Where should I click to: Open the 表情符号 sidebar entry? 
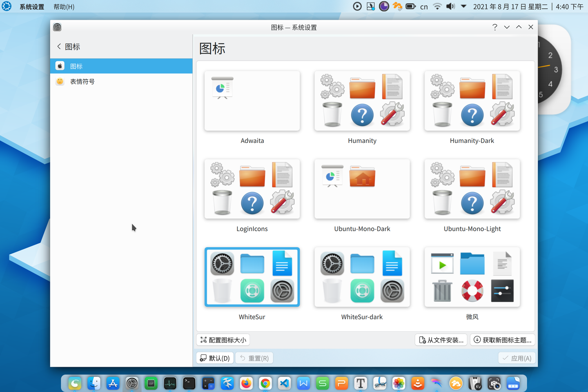pyautogui.click(x=121, y=81)
